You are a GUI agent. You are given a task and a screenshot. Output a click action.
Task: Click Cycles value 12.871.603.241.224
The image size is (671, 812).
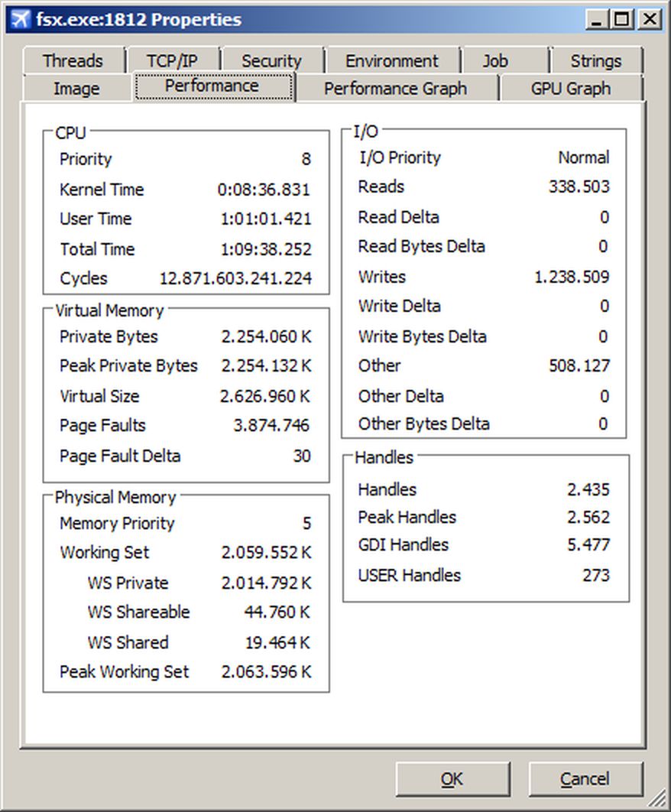(235, 278)
